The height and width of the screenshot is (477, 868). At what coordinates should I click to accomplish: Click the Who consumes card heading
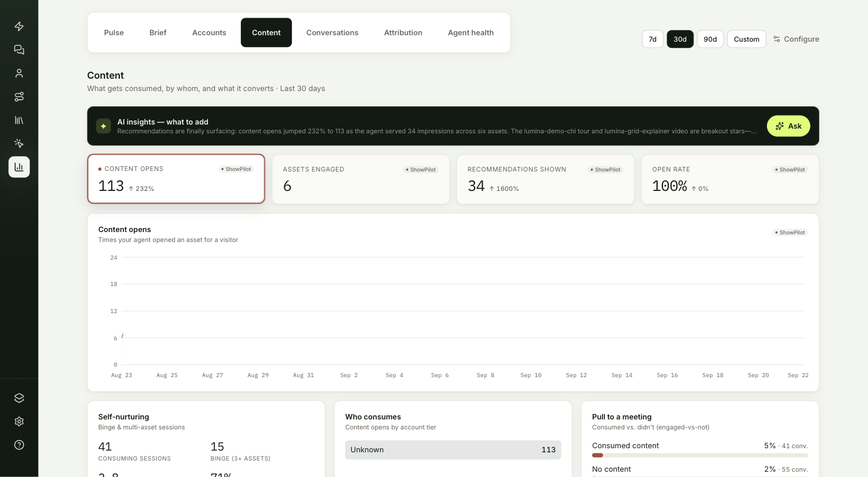(x=373, y=416)
